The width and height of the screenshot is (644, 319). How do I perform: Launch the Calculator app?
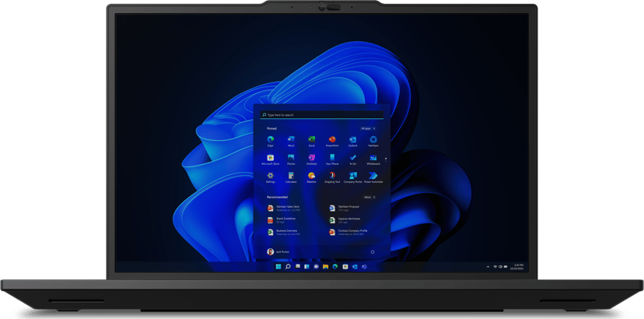coord(291,177)
